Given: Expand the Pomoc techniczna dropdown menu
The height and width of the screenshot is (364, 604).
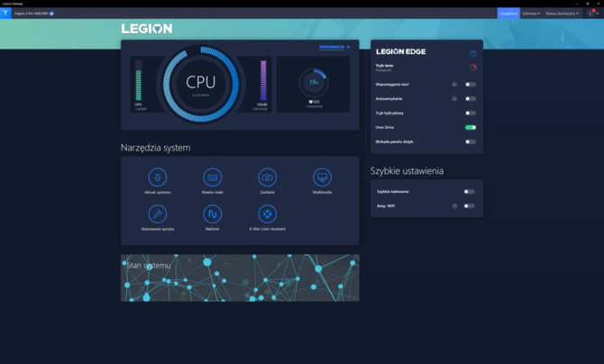Looking at the screenshot, I should [x=562, y=14].
